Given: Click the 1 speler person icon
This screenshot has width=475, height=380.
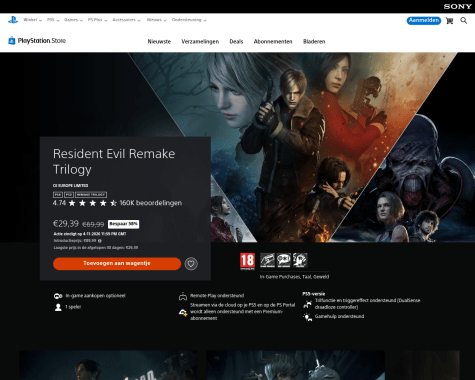Looking at the screenshot, I should pos(58,307).
